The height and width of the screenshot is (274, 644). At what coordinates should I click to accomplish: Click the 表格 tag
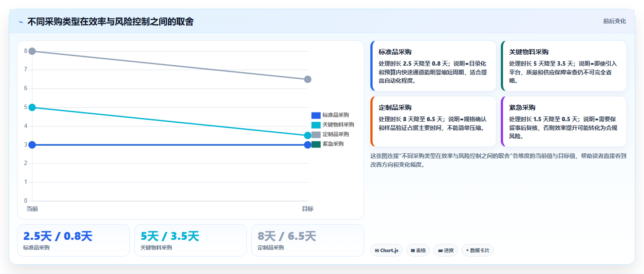coord(418,250)
